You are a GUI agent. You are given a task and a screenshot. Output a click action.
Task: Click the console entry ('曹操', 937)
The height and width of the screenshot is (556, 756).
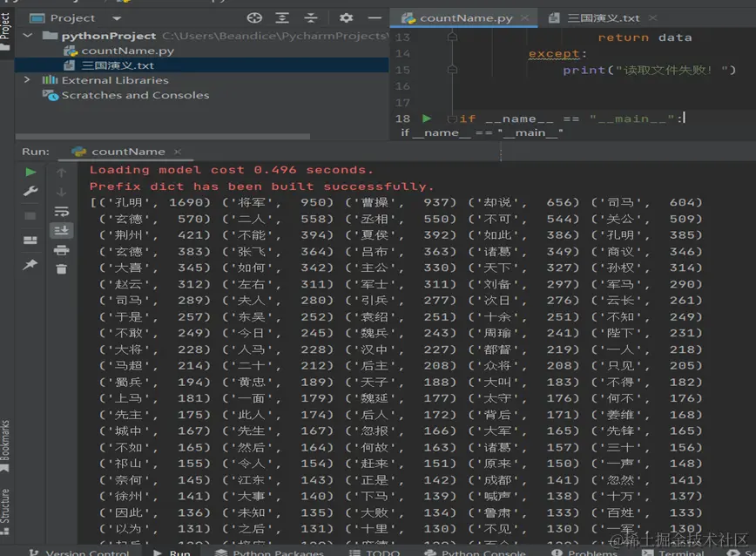tap(402, 202)
